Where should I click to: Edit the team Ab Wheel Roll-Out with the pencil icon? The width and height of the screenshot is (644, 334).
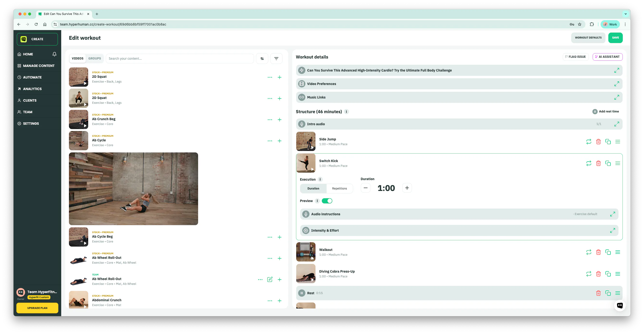(270, 280)
